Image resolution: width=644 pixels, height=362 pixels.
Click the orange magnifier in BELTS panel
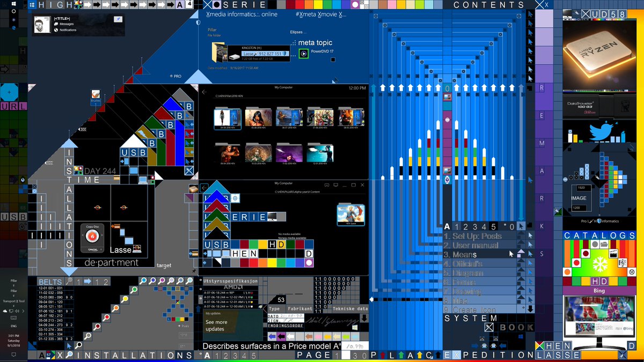pyautogui.click(x=115, y=308)
